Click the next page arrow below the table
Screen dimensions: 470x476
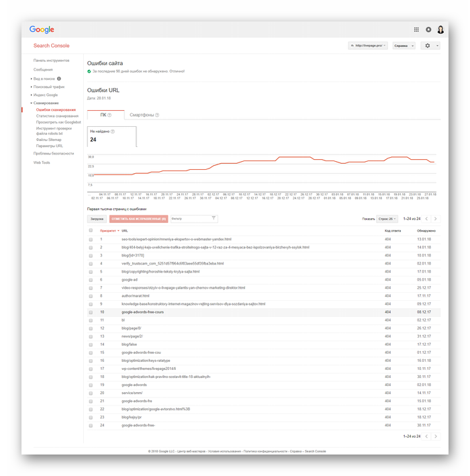click(436, 436)
